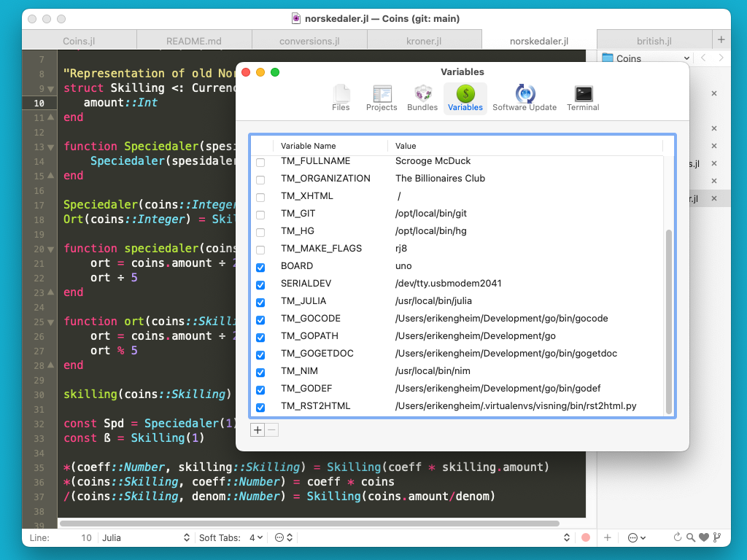Switch to the british.jl tab

coord(654,41)
